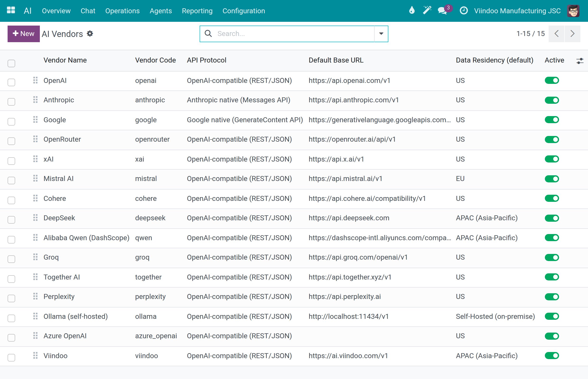Screen dimensions: 588x379
Task: Click the search magnifier icon
Action: (x=208, y=33)
